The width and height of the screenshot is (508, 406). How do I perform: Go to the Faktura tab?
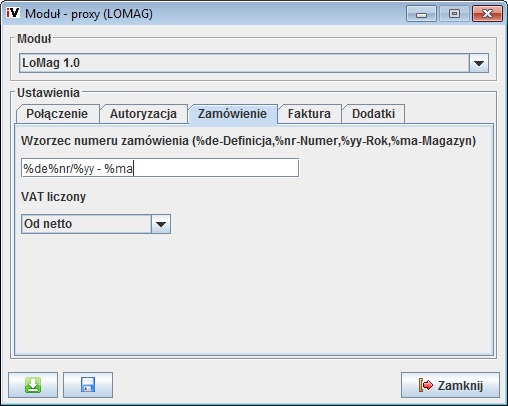309,114
